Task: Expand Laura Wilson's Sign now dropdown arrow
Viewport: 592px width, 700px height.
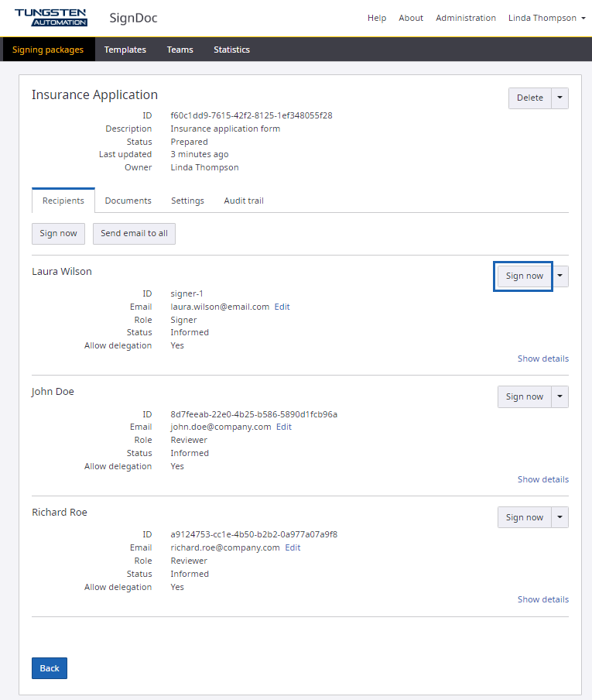Action: pos(560,276)
